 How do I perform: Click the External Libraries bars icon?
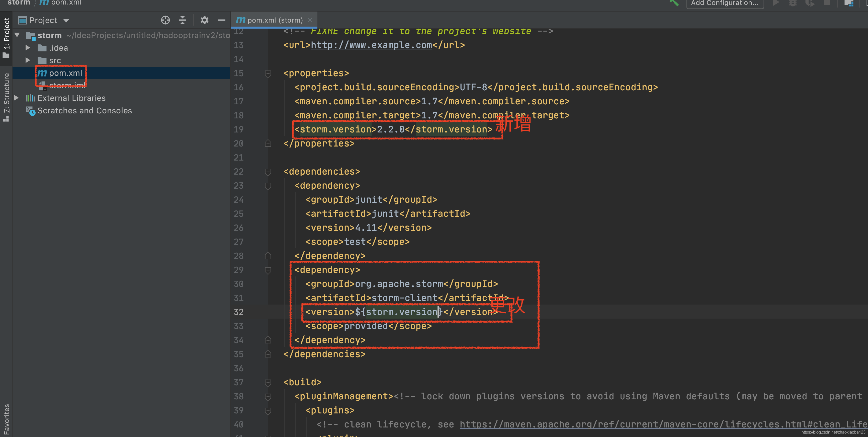coord(30,98)
